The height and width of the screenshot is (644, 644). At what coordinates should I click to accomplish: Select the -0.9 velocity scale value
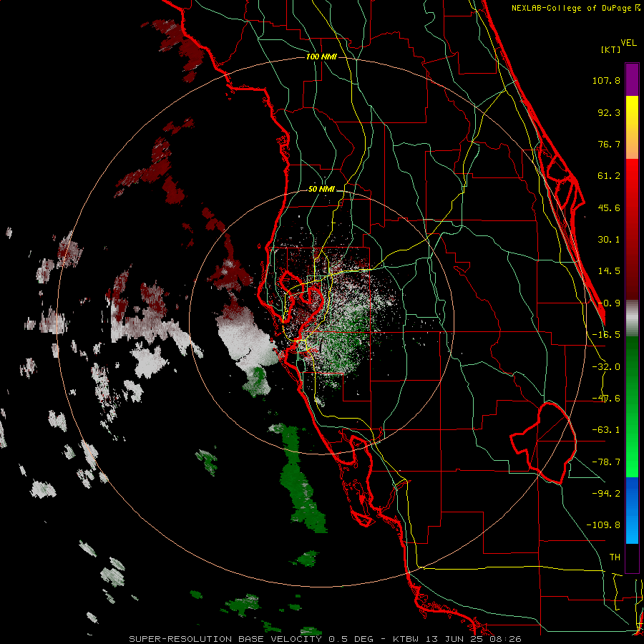(609, 303)
